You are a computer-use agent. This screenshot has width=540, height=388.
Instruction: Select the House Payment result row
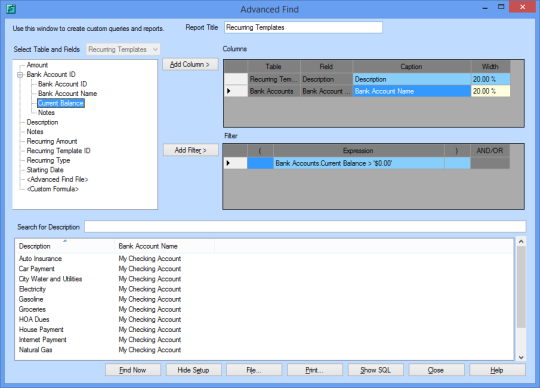[264, 330]
